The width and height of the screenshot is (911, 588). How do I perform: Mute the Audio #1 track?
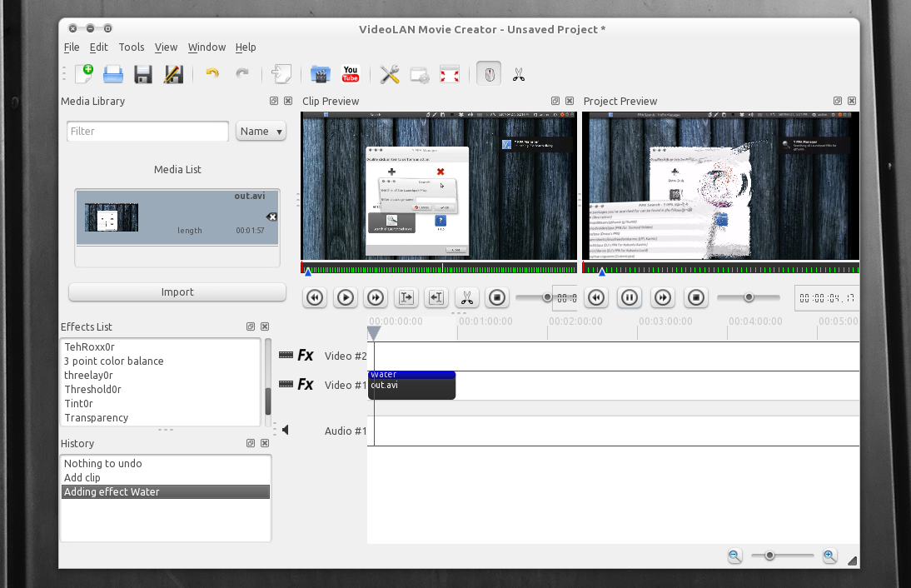(x=286, y=430)
